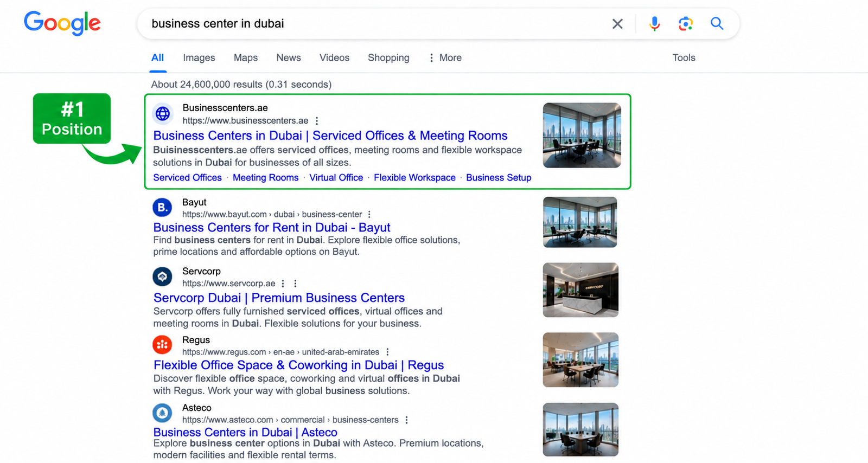Click the 'Servcorp' site name
The width and height of the screenshot is (868, 463).
click(201, 271)
